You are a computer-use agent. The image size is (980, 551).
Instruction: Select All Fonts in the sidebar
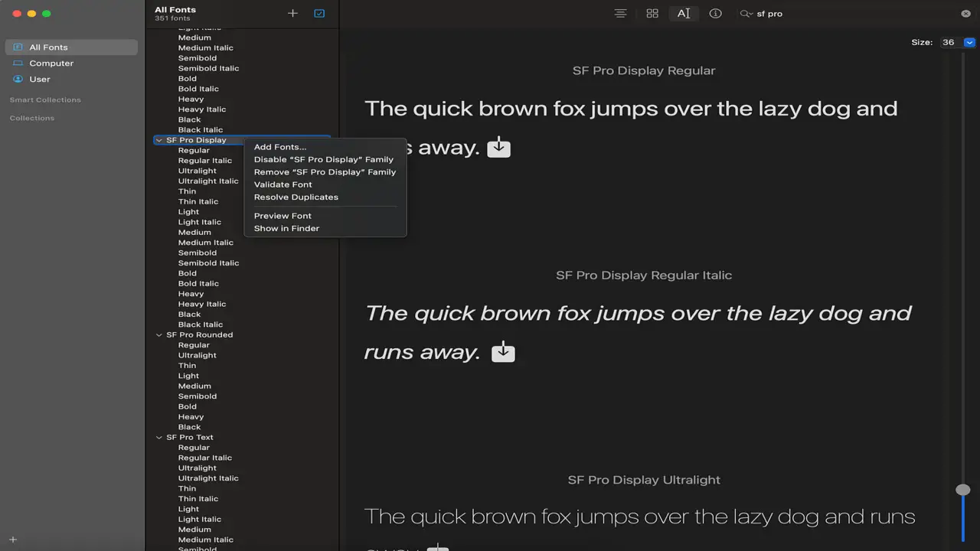71,47
